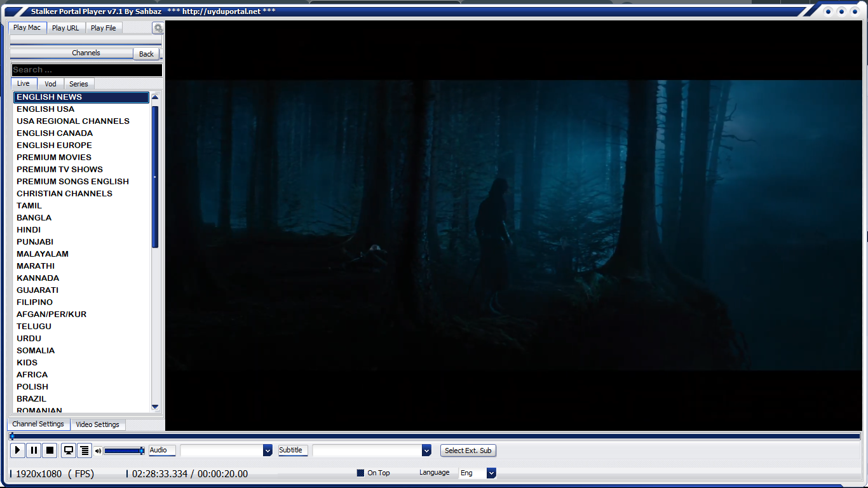Seek using the video progress bar
This screenshot has height=488, width=868.
tap(435, 437)
